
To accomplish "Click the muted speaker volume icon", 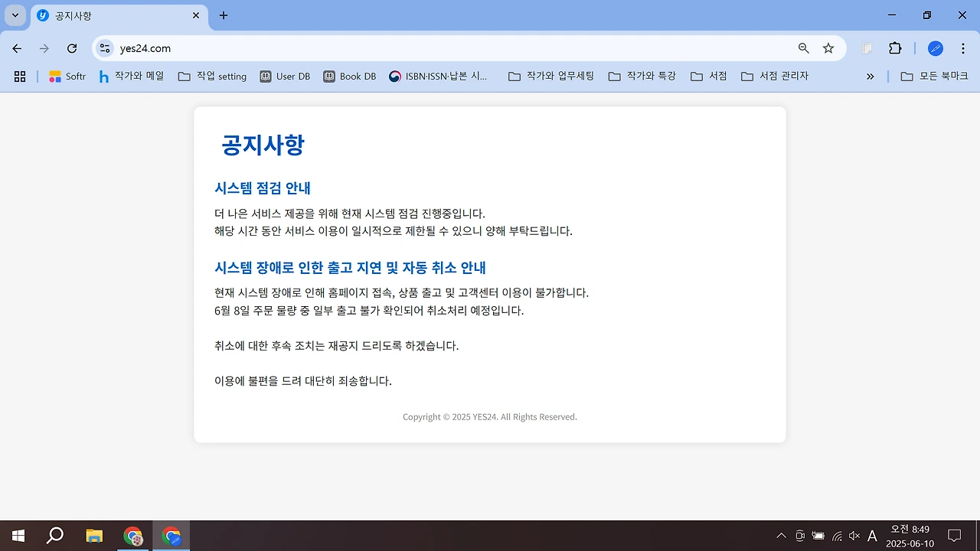I will click(x=854, y=536).
